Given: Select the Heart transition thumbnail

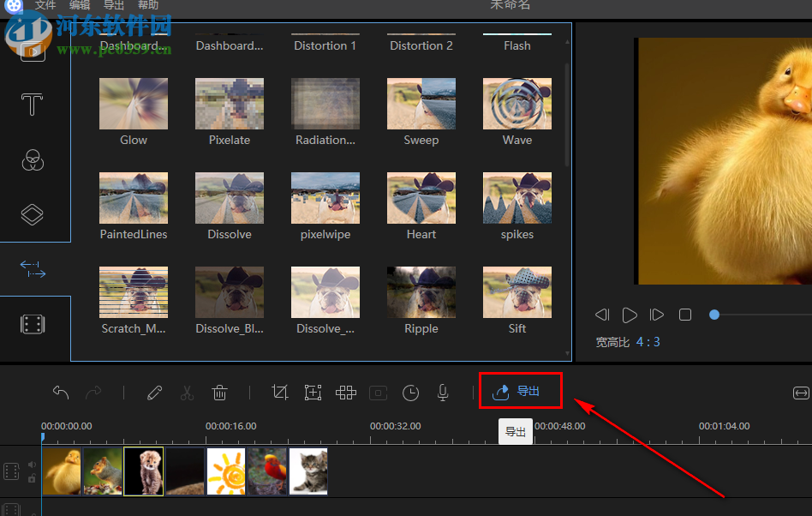Looking at the screenshot, I should (421, 198).
